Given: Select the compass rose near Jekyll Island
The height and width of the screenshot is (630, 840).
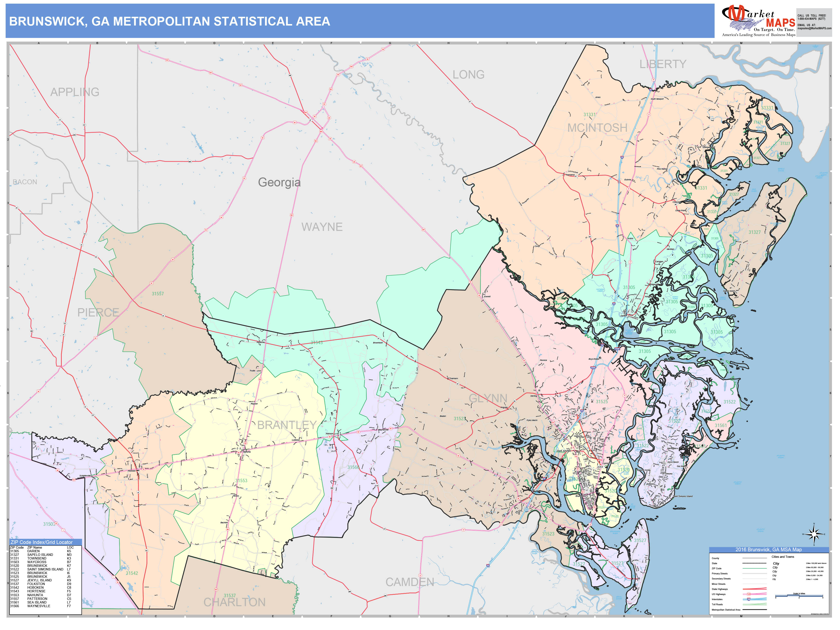Looking at the screenshot, I should coord(814,535).
